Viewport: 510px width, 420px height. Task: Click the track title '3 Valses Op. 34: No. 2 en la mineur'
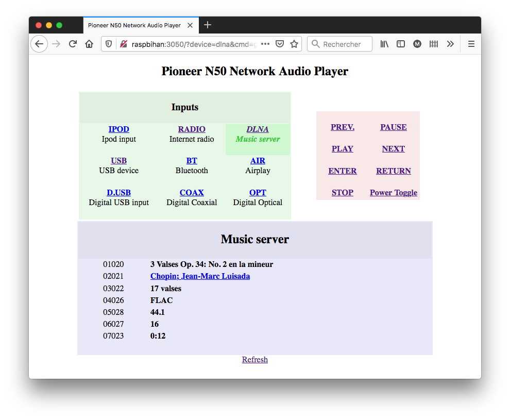[x=212, y=264]
